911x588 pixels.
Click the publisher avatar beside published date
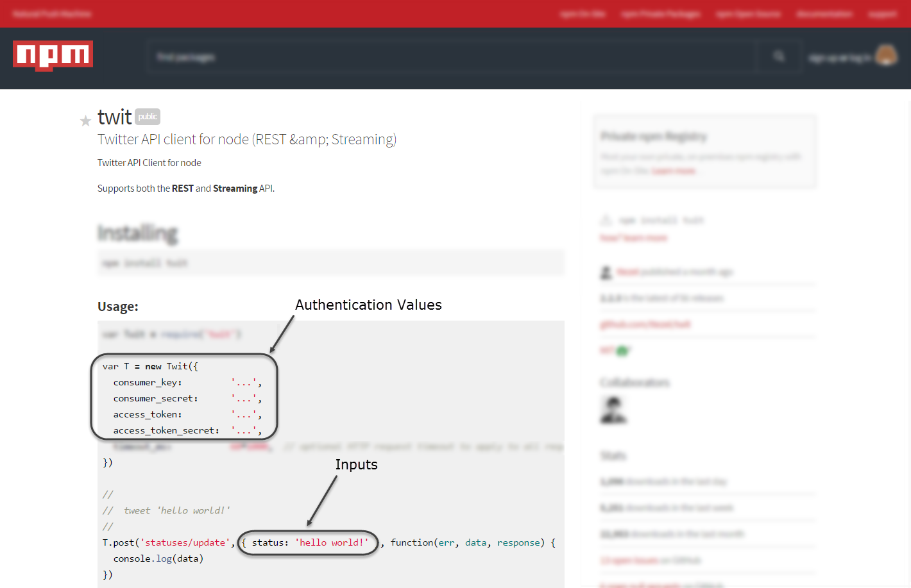point(606,272)
